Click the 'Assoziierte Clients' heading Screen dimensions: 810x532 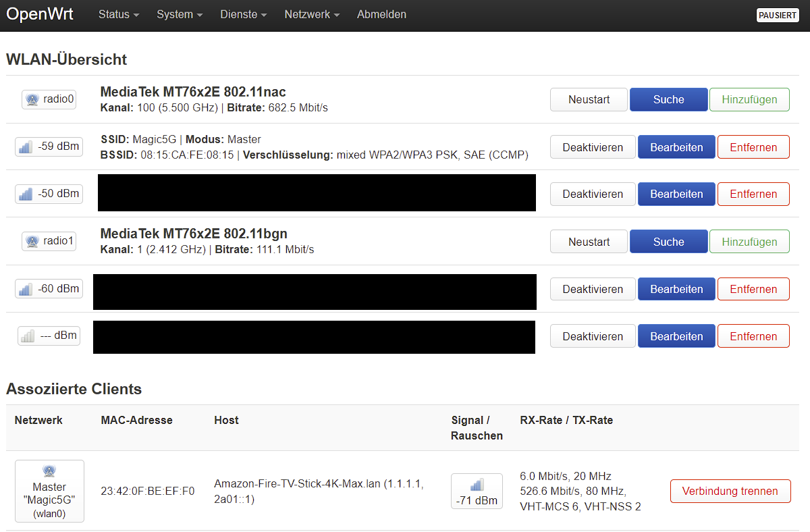[74, 389]
